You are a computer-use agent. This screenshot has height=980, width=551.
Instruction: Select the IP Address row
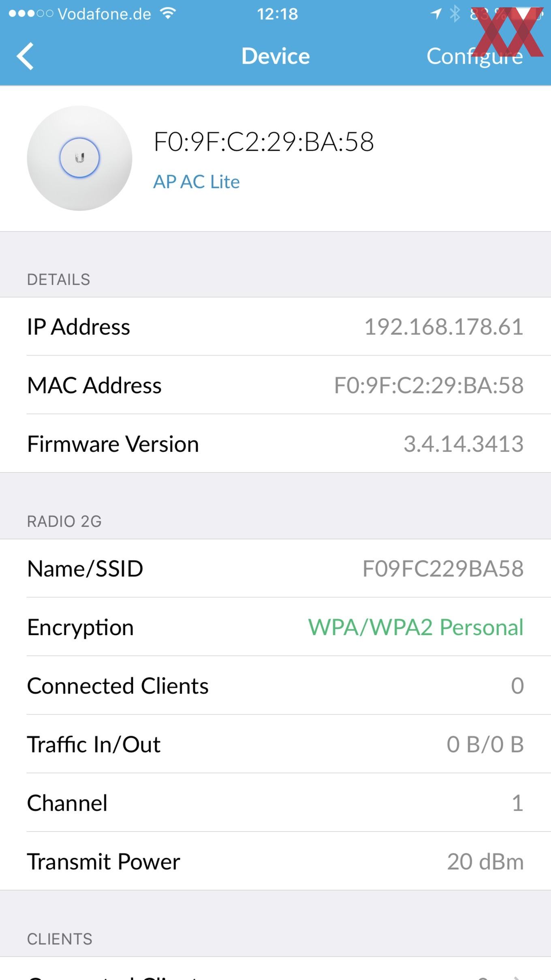[x=275, y=327]
